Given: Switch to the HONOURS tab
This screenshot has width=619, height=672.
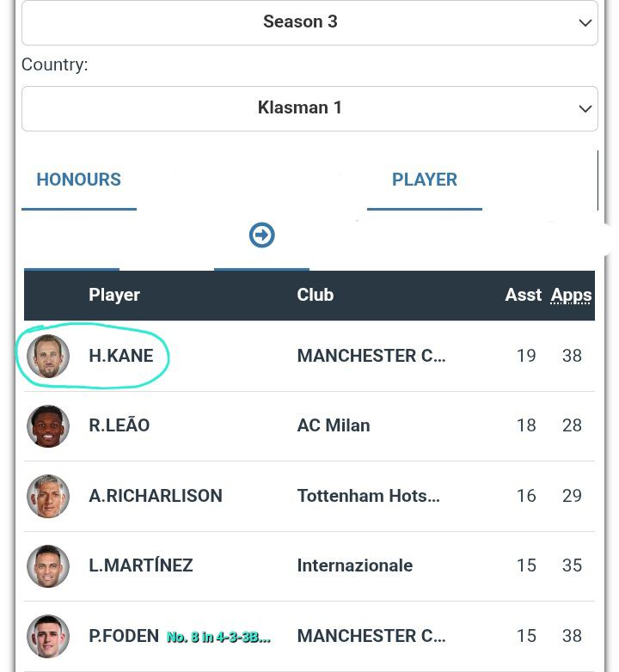Looking at the screenshot, I should pyautogui.click(x=78, y=180).
